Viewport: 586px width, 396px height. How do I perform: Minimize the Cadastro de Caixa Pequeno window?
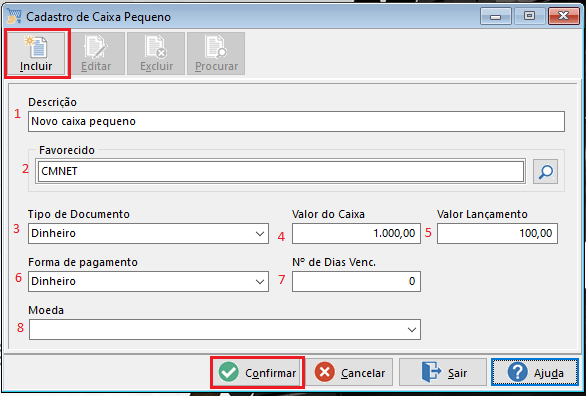pyautogui.click(x=496, y=16)
